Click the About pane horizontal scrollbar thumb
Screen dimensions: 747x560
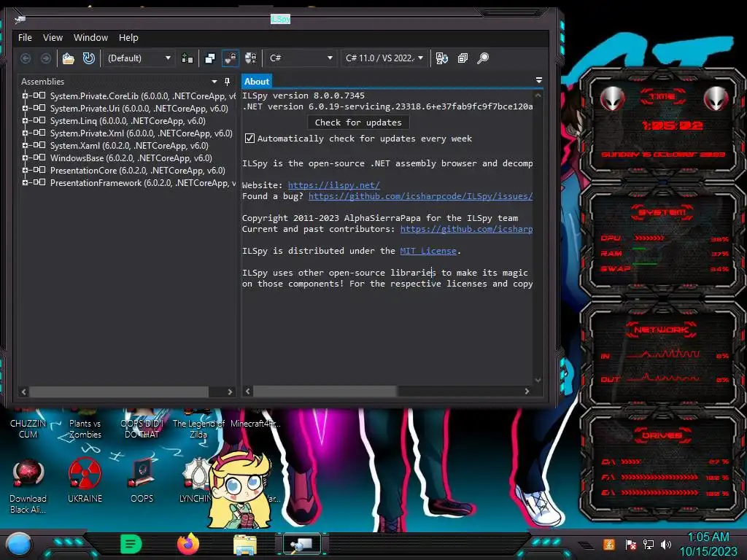(325, 392)
